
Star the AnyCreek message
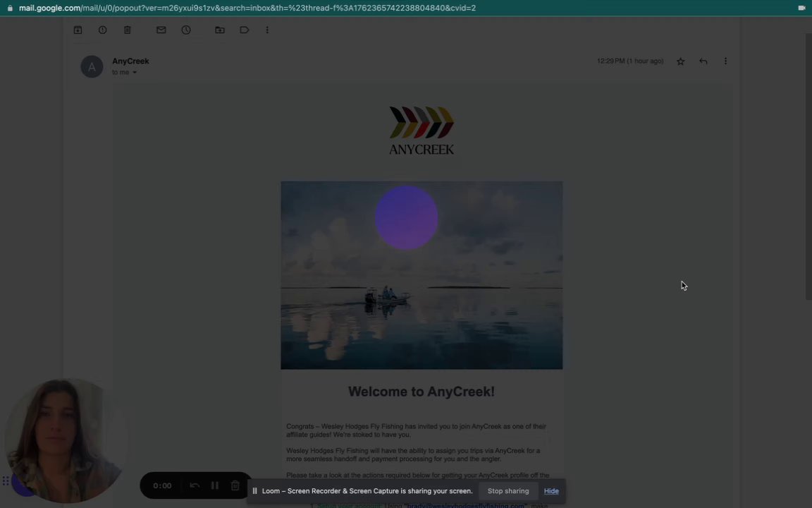click(x=680, y=61)
